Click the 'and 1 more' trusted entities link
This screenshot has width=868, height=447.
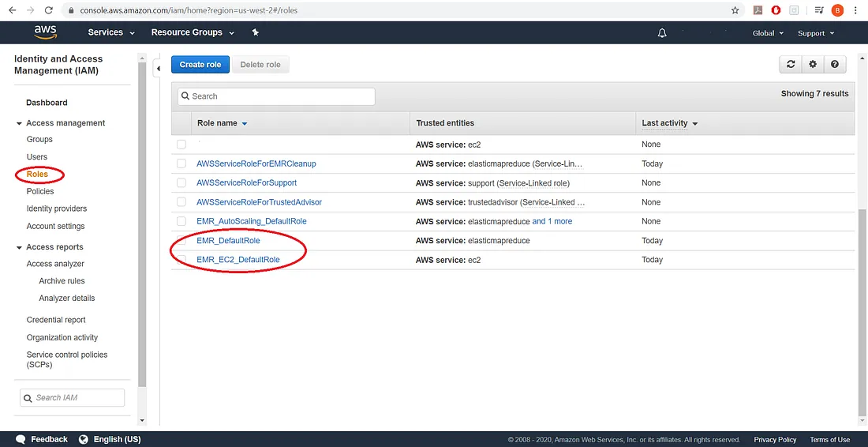coord(552,221)
